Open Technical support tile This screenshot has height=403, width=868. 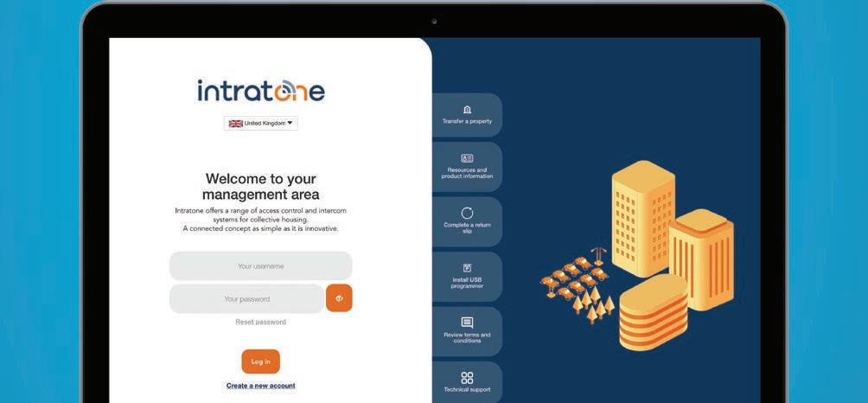(x=467, y=382)
